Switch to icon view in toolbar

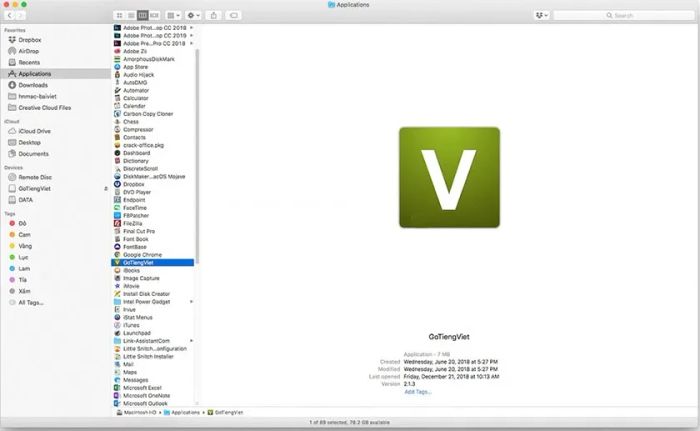(x=119, y=15)
